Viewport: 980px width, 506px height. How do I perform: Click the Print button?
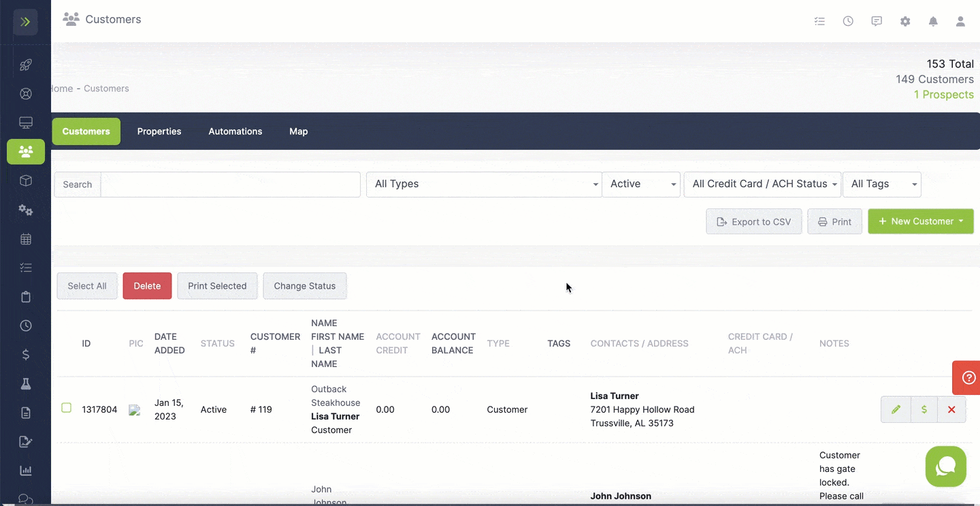coord(834,221)
